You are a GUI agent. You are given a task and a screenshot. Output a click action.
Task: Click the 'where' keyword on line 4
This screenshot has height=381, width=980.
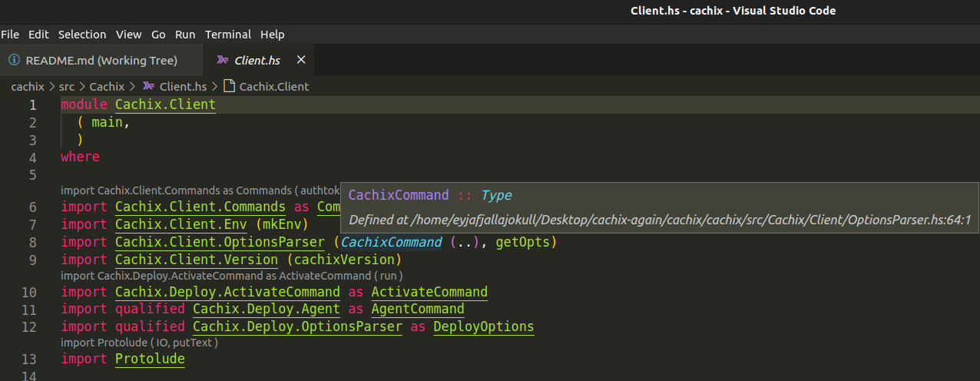[81, 157]
